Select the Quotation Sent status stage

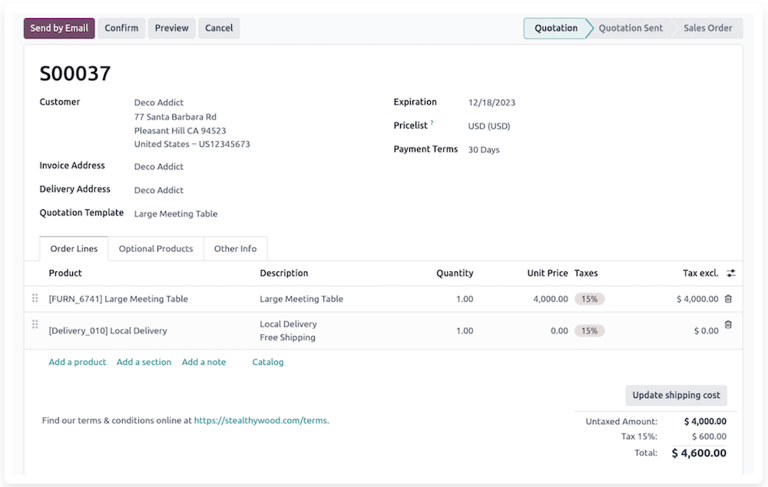pos(630,28)
